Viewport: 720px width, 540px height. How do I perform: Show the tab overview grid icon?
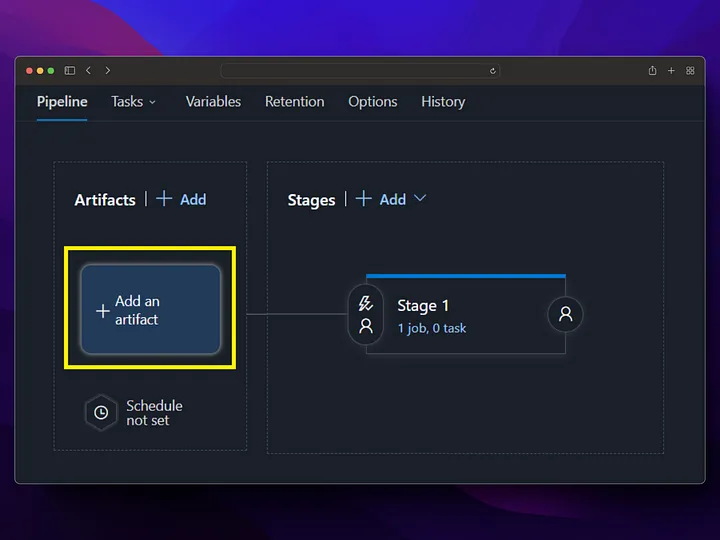pos(690,70)
